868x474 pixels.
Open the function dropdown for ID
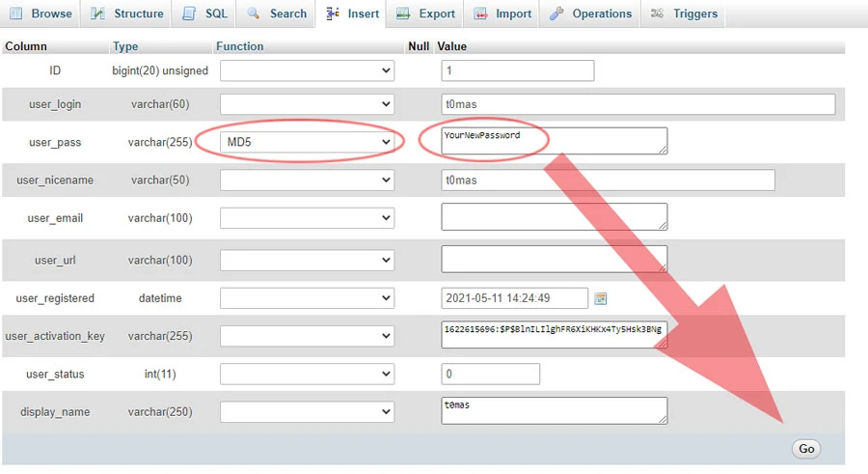(308, 70)
